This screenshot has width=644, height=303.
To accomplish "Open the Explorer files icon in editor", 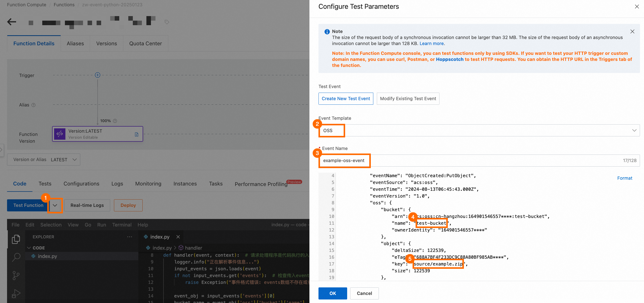I will (x=16, y=239).
